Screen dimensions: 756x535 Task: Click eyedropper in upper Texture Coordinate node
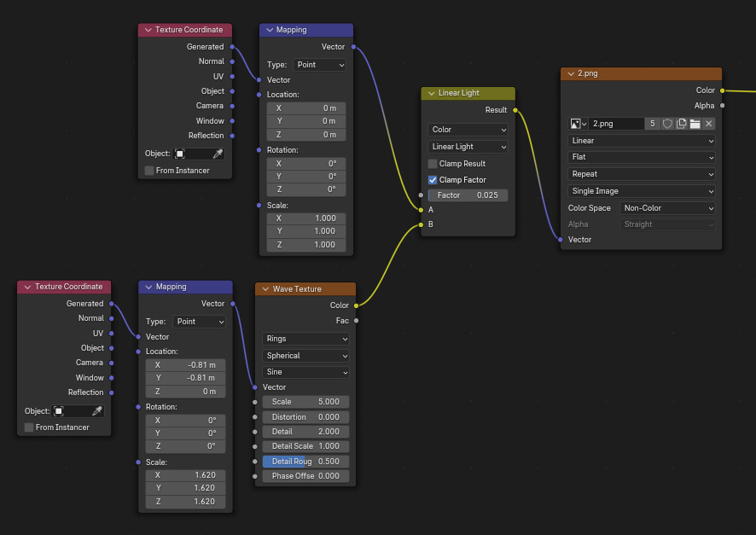coord(218,154)
